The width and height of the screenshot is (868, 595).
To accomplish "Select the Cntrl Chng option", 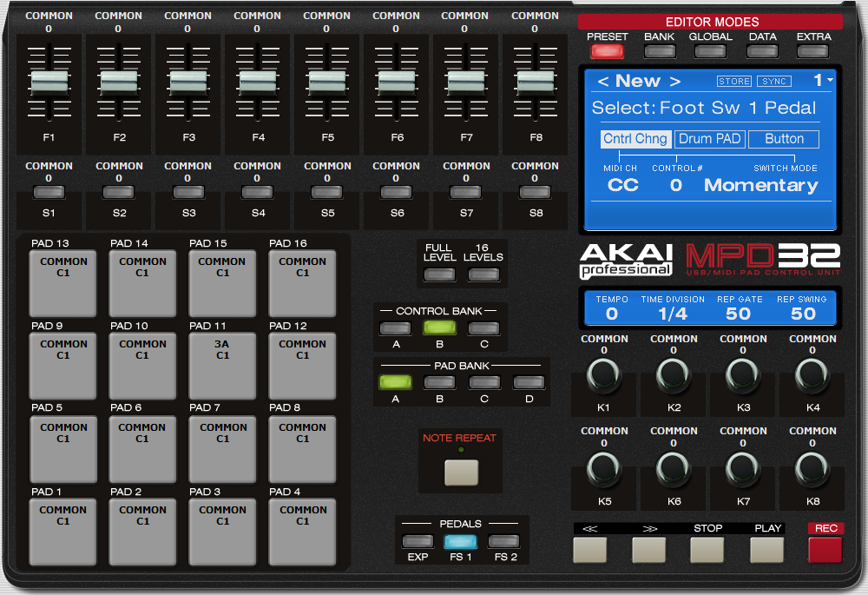I will [x=635, y=138].
